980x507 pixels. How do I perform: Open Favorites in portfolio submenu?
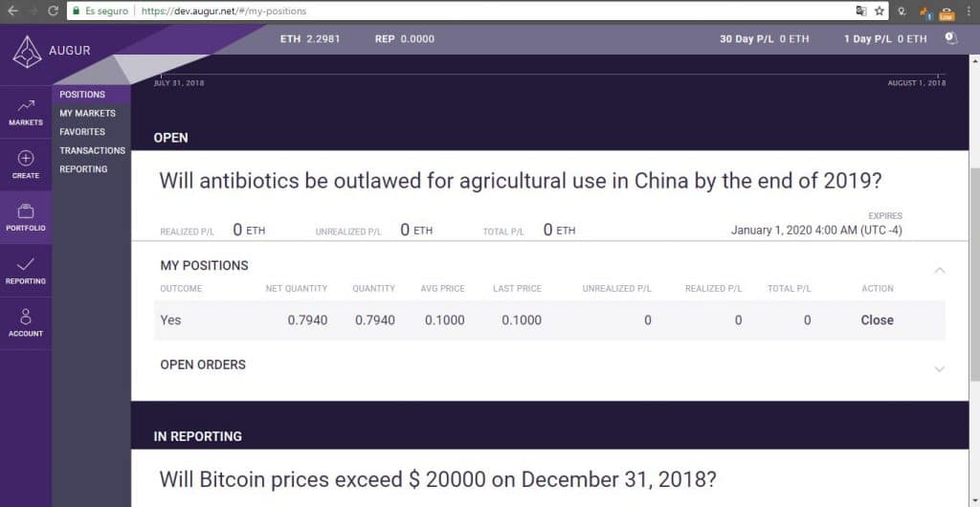82,132
